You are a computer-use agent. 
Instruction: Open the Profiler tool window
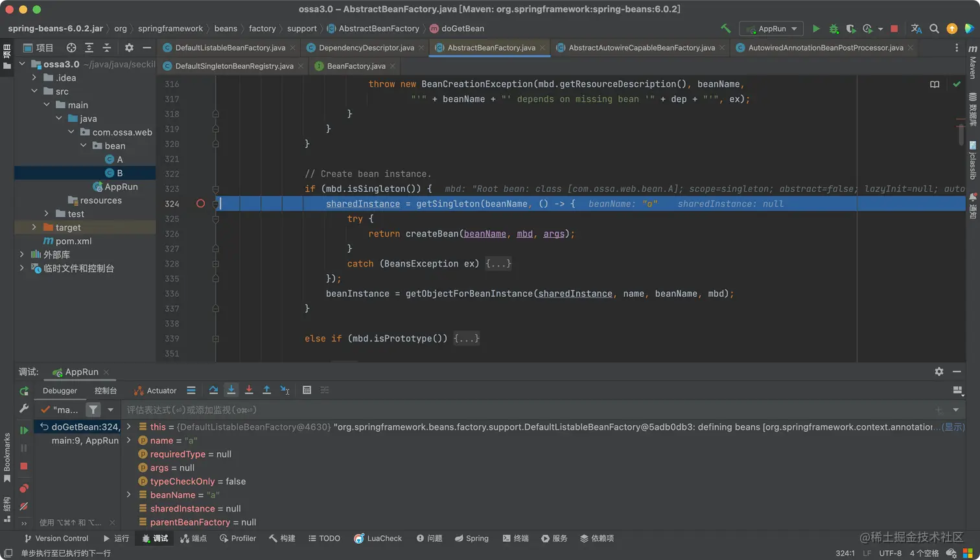click(238, 539)
